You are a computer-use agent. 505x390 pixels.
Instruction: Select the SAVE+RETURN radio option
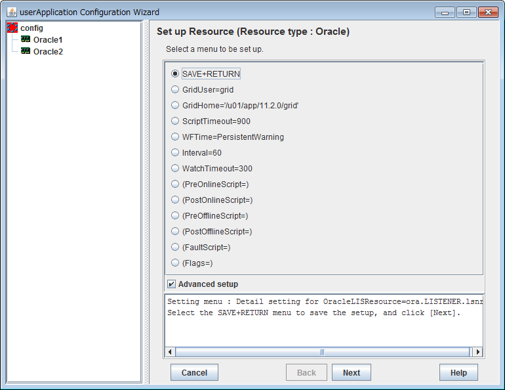click(206, 74)
